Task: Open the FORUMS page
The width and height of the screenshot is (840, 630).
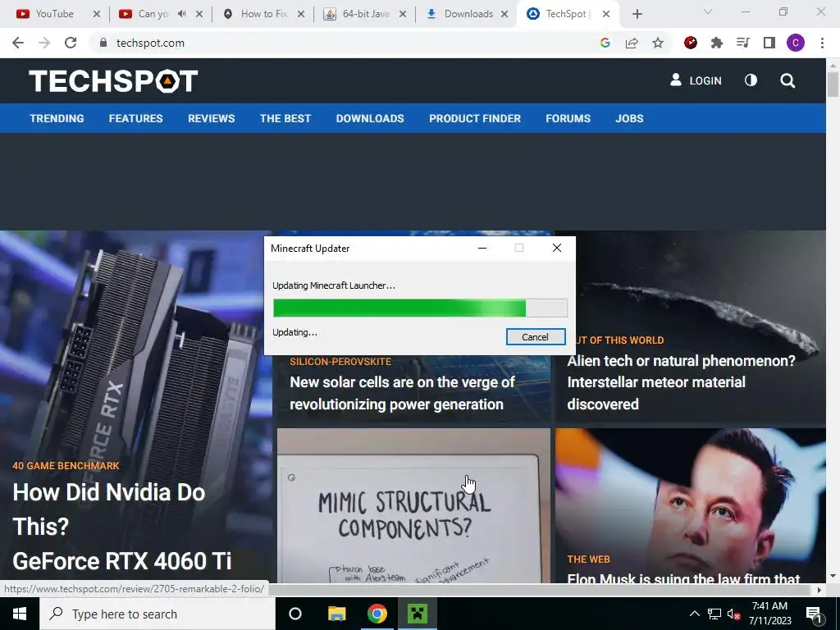Action: coord(568,118)
